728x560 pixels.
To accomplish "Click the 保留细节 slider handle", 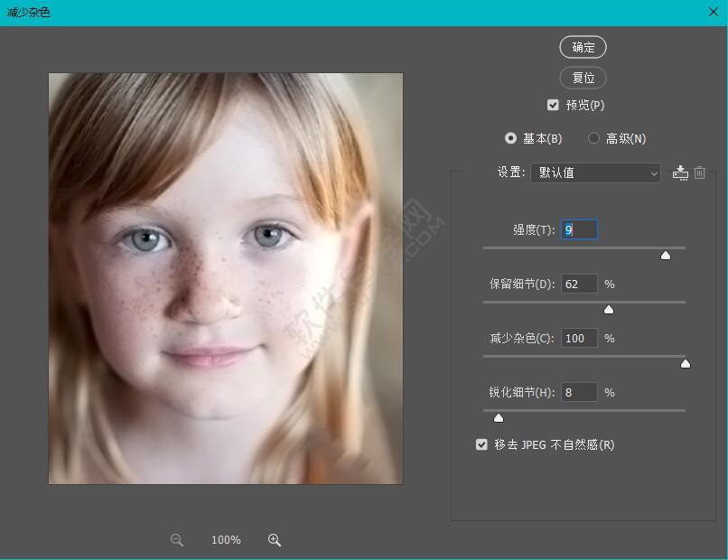I will 609,310.
